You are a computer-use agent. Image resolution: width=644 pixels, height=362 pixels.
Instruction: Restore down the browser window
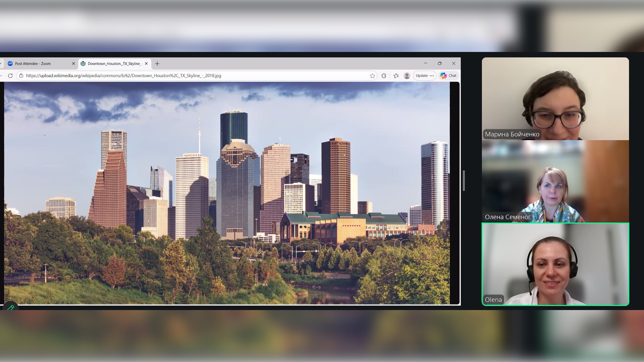439,63
